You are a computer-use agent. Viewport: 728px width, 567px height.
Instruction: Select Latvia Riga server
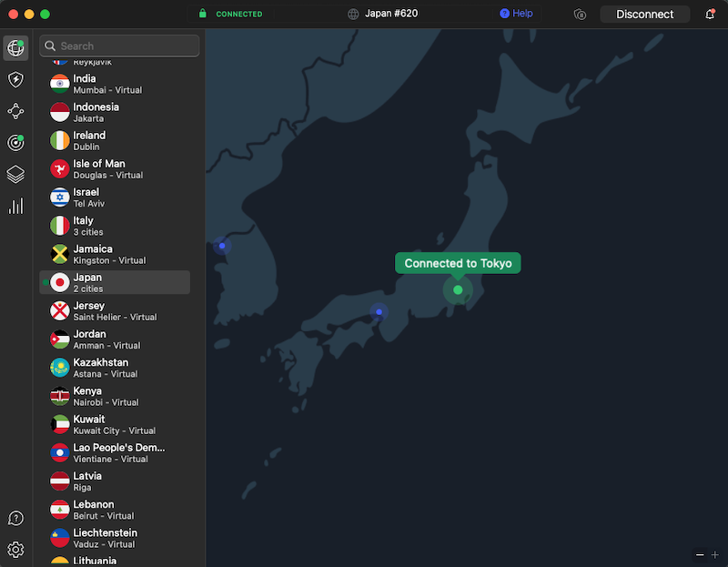[x=115, y=481]
